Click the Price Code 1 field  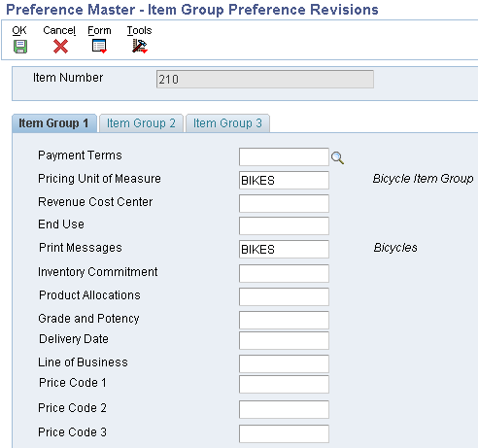click(284, 384)
